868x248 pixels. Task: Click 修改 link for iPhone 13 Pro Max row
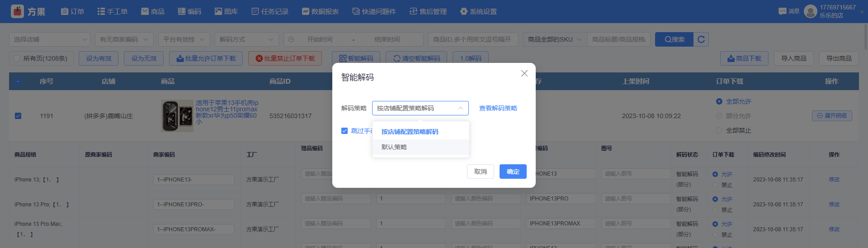tap(834, 229)
